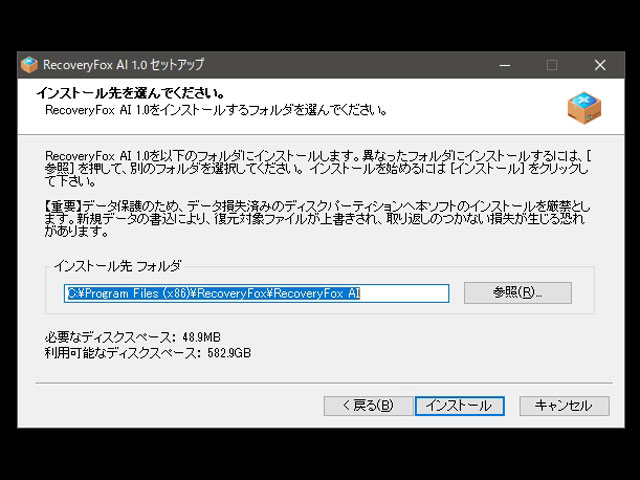
Task: Click the RecoveryFox AI 1.0 セットアップ title text
Action: pos(124,65)
